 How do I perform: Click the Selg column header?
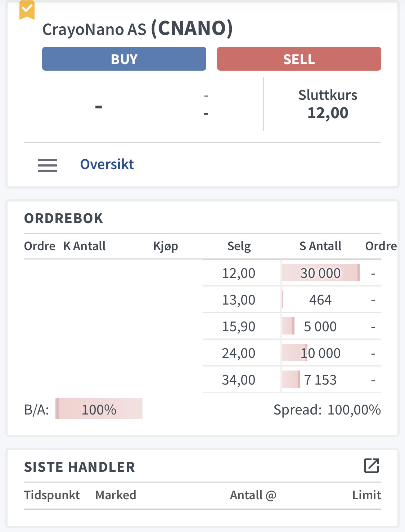pyautogui.click(x=239, y=246)
